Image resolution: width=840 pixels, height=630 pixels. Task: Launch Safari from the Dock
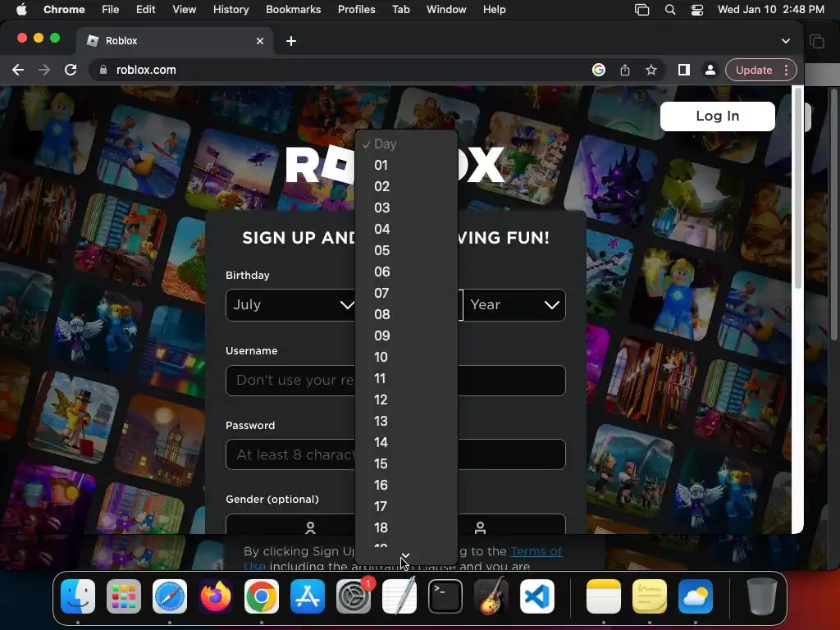point(170,596)
